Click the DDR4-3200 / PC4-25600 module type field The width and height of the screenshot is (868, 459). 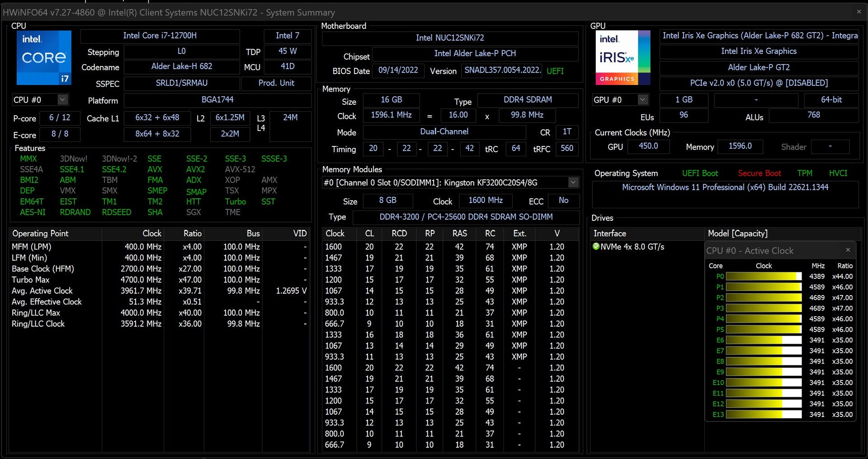pos(466,217)
